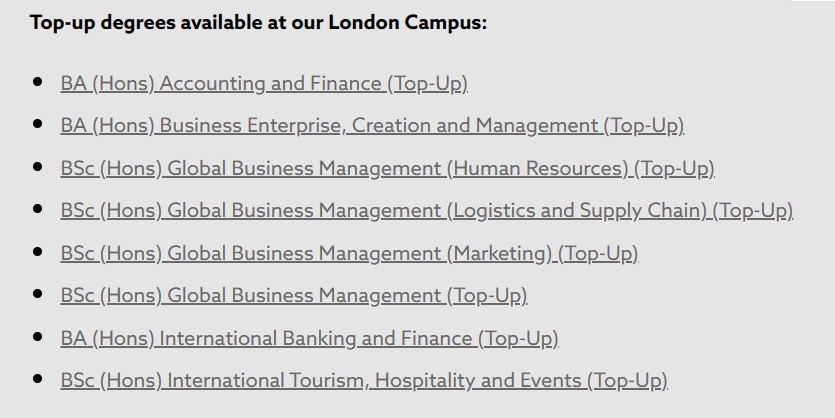Image resolution: width=835 pixels, height=418 pixels.
Task: Click the bullet beside International Banking and Finance
Action: 38,337
